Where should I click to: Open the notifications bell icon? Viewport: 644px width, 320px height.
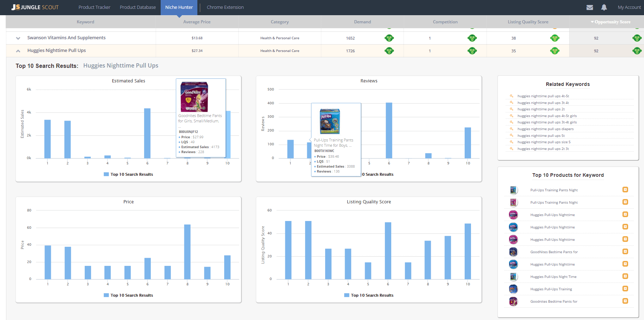tap(604, 7)
